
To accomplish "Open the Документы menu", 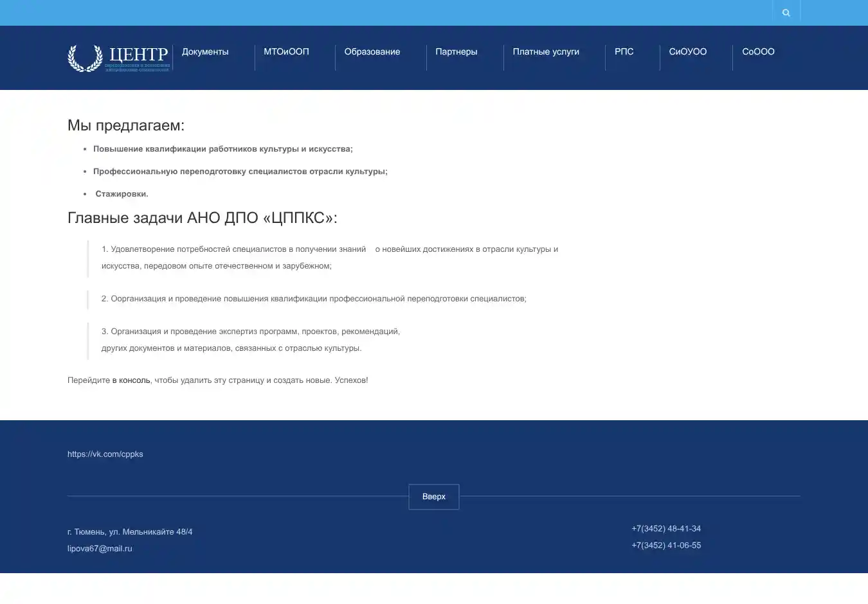I will (205, 52).
